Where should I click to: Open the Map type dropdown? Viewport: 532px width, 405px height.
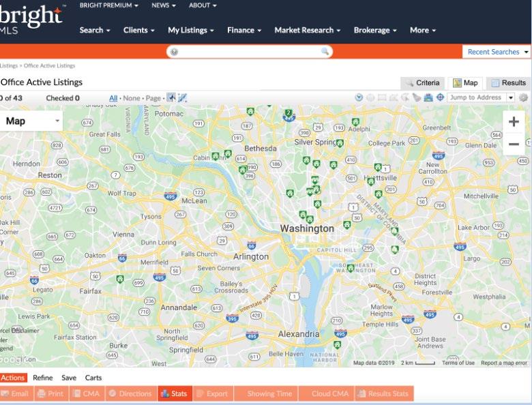pyautogui.click(x=31, y=121)
